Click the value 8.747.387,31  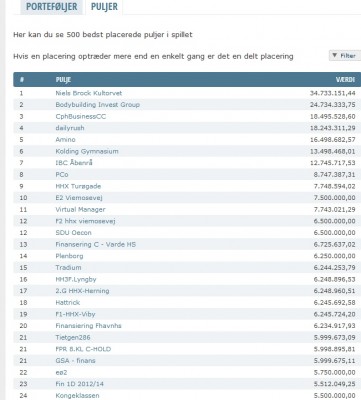click(335, 174)
